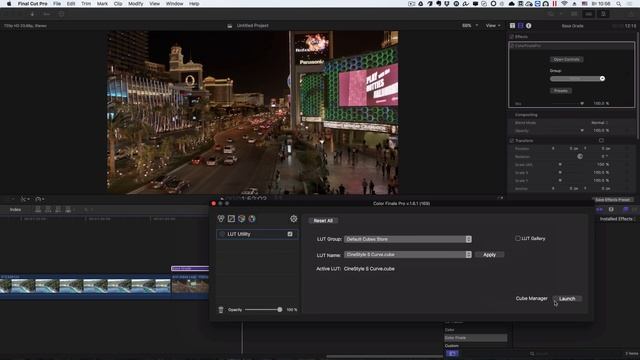Image resolution: width=640 pixels, height=360 pixels.
Task: Open the Trim menu
Action: pyautogui.click(x=86, y=4)
